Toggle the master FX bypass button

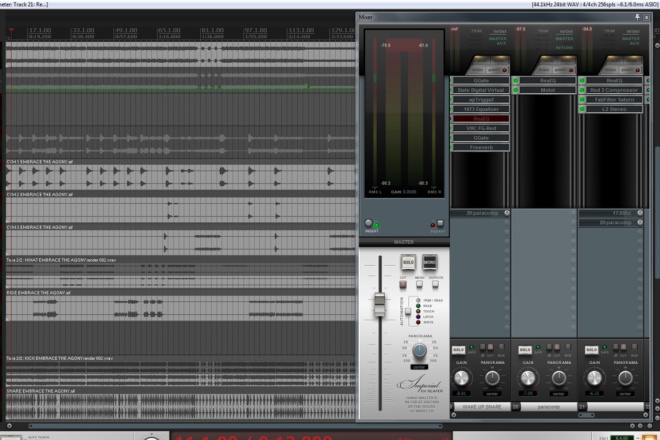click(x=440, y=223)
